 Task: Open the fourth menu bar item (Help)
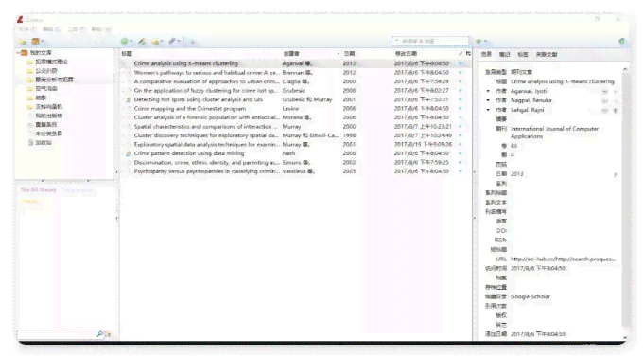tap(101, 29)
